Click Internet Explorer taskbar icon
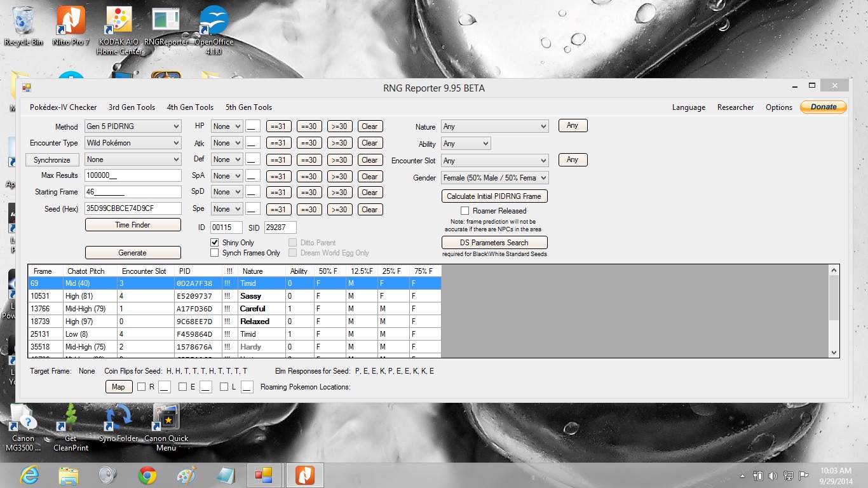The height and width of the screenshot is (488, 868). (x=29, y=475)
